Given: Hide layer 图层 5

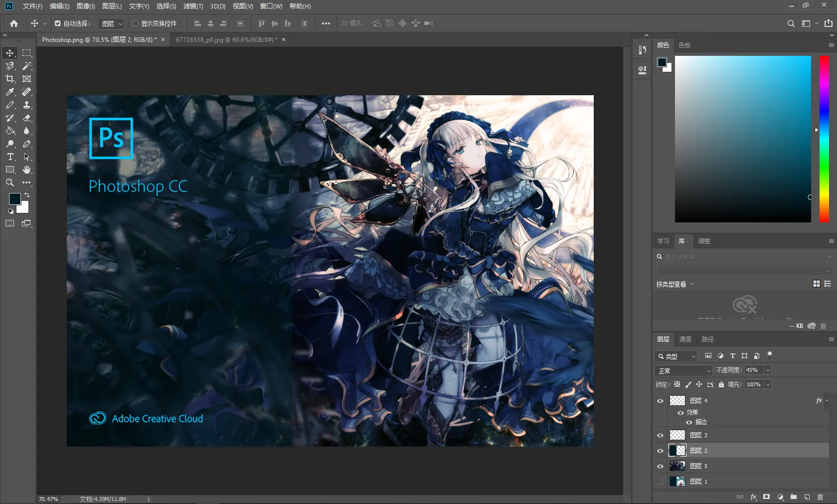Looking at the screenshot, I should (661, 466).
